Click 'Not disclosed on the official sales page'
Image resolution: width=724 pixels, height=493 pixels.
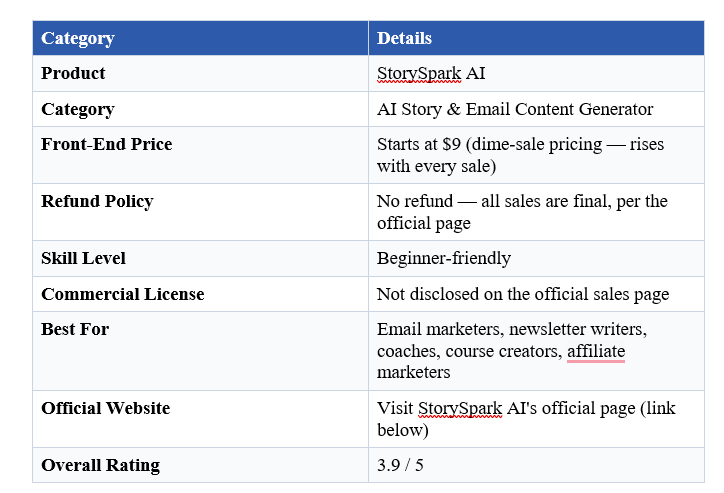[x=523, y=294]
